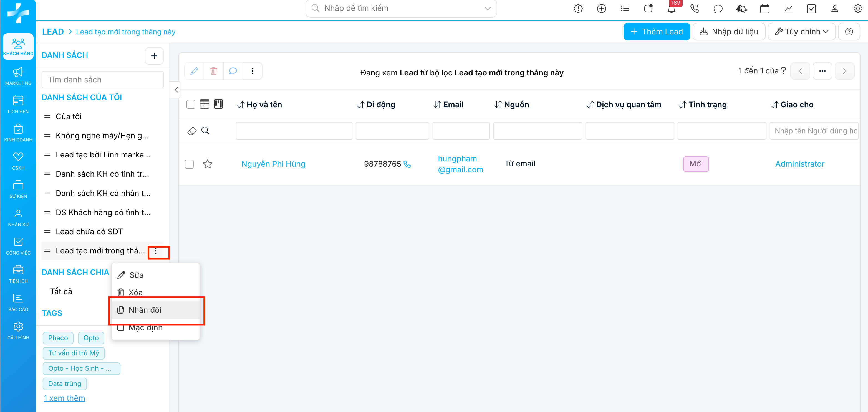Open the calendar icon in top bar

[x=764, y=9]
